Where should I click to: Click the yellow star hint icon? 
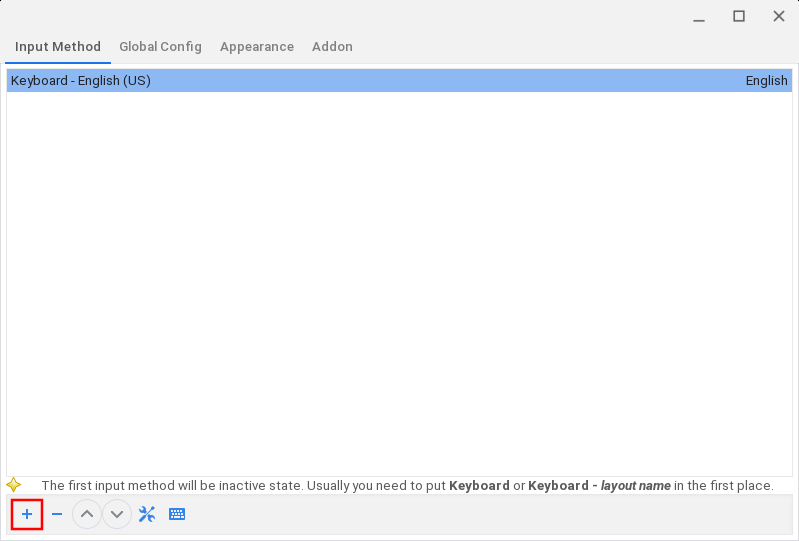(14, 485)
